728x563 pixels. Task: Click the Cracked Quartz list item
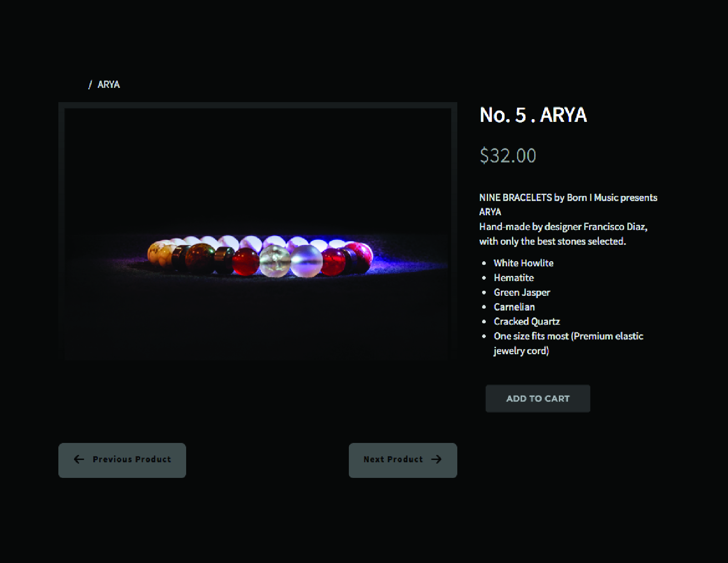527,322
